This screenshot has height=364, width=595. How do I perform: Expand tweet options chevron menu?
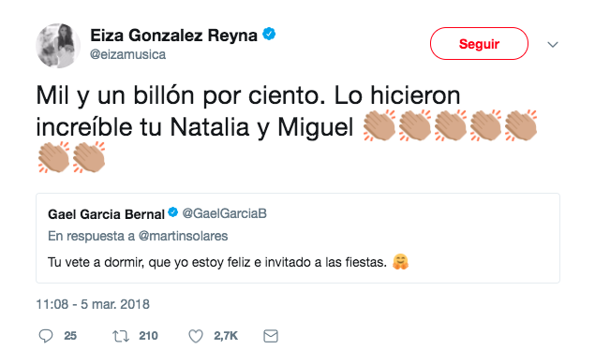tap(553, 44)
